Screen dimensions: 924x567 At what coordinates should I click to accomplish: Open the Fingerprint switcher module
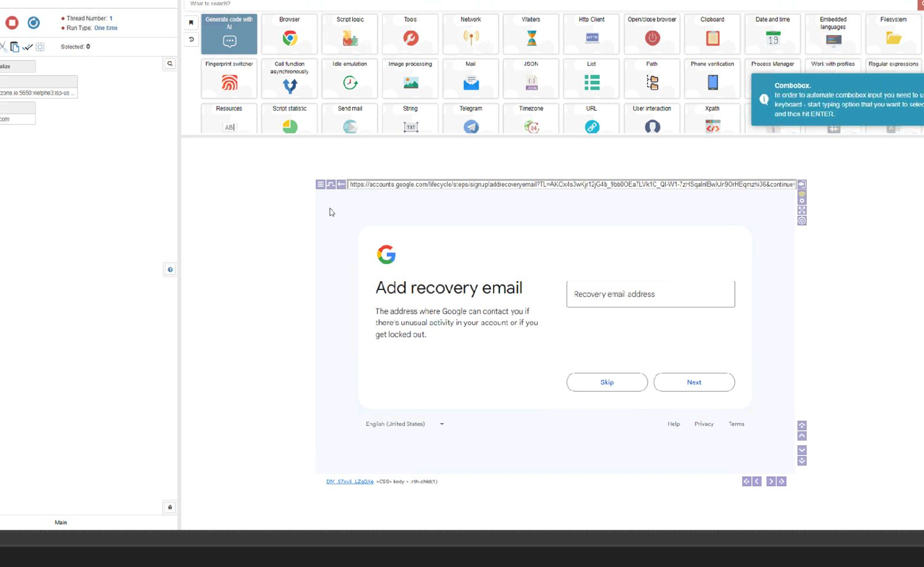pos(229,78)
